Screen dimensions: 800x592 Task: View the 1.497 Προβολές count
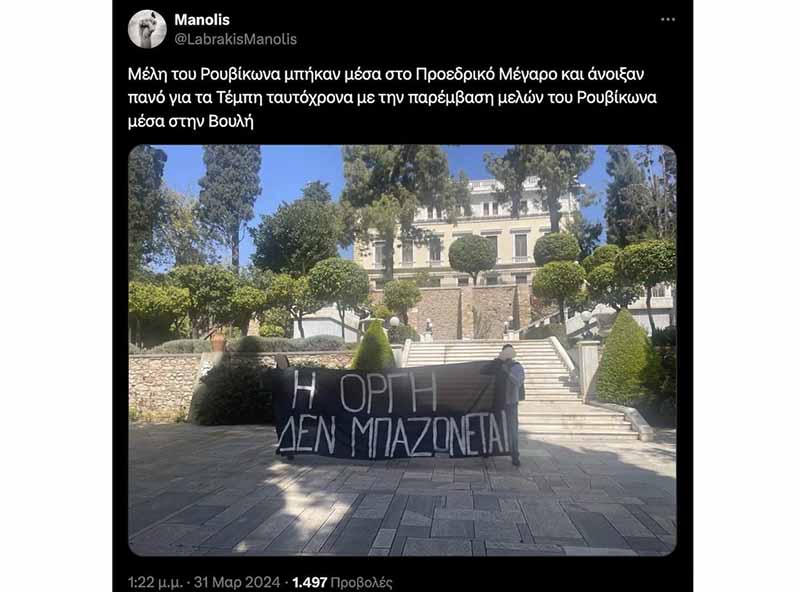click(x=342, y=582)
